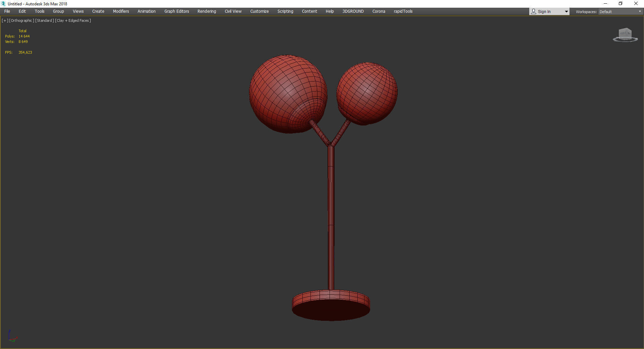This screenshot has width=644, height=349.
Task: Close the 3ds Max window
Action: tap(636, 4)
